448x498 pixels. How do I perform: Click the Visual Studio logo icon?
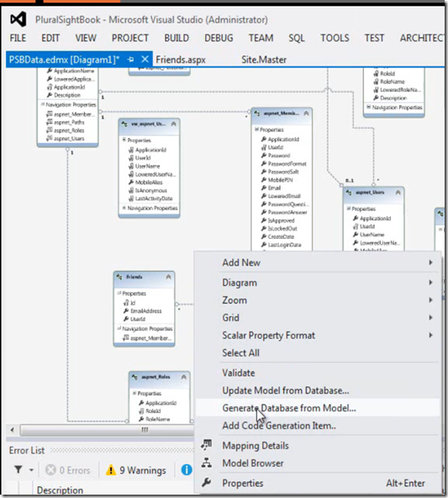coord(18,19)
